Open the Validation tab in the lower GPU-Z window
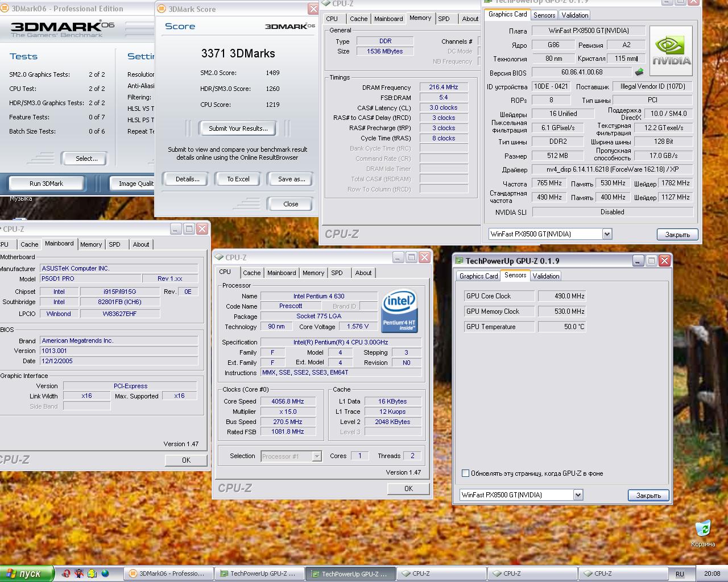Image resolution: width=728 pixels, height=582 pixels. [545, 276]
